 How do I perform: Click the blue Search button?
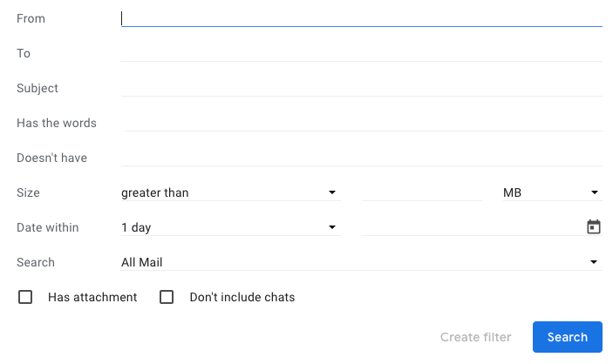[568, 337]
